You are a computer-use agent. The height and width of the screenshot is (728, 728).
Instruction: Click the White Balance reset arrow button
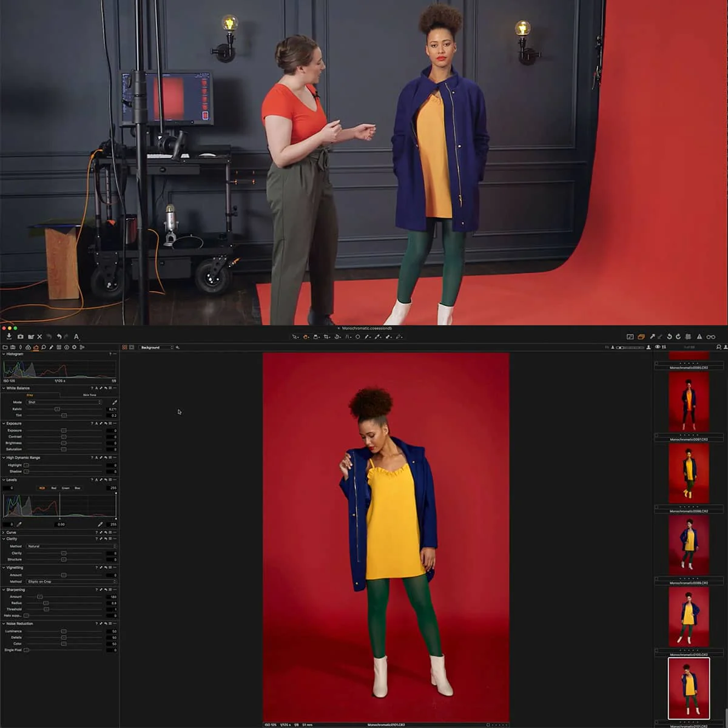click(106, 388)
